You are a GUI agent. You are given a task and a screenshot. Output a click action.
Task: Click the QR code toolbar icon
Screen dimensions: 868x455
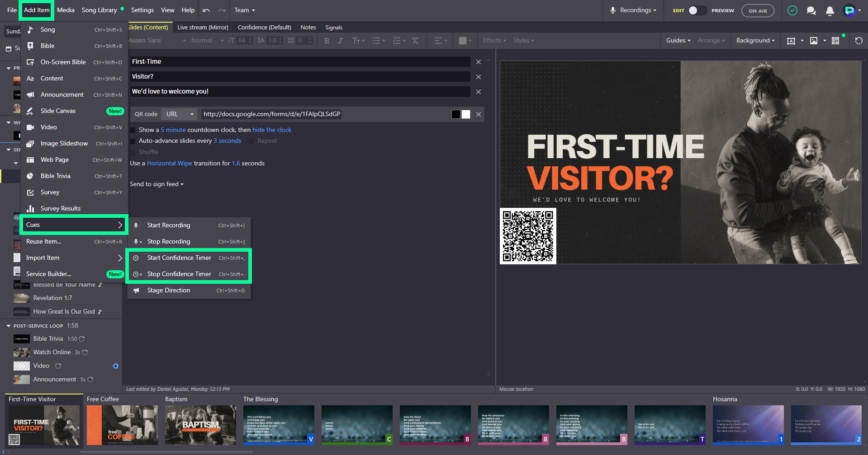pyautogui.click(x=835, y=41)
